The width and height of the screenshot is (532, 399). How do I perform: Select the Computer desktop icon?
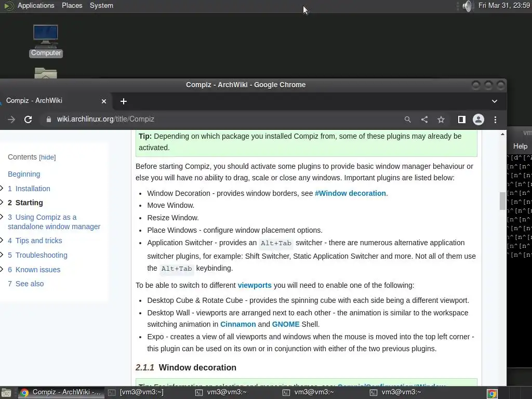(46, 41)
